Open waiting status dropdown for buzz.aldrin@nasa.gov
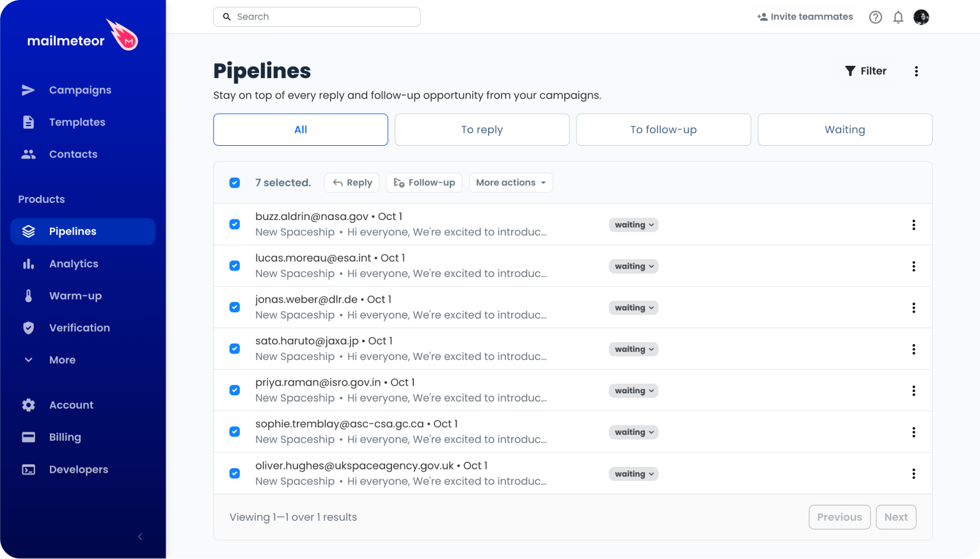Screen dimensions: 980x559 click(633, 224)
